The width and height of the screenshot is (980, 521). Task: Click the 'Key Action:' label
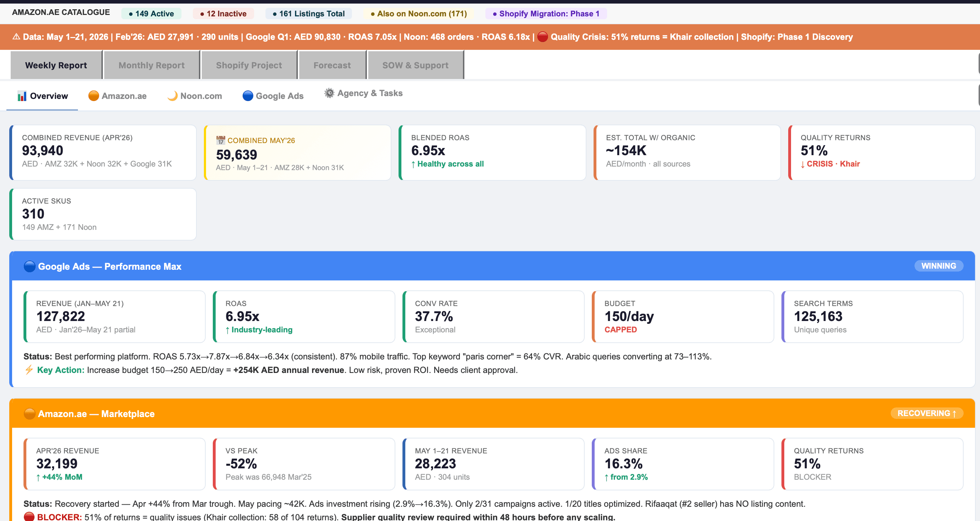[60, 370]
